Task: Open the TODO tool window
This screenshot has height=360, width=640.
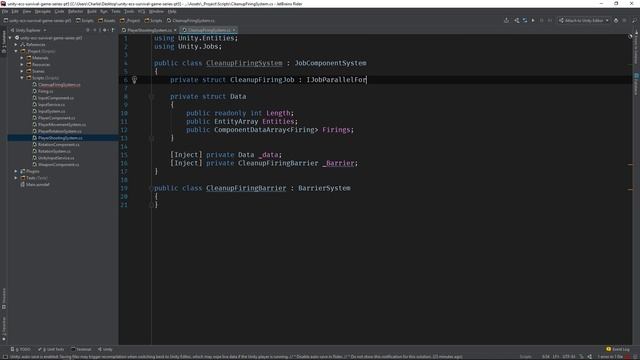Action: [x=21, y=349]
